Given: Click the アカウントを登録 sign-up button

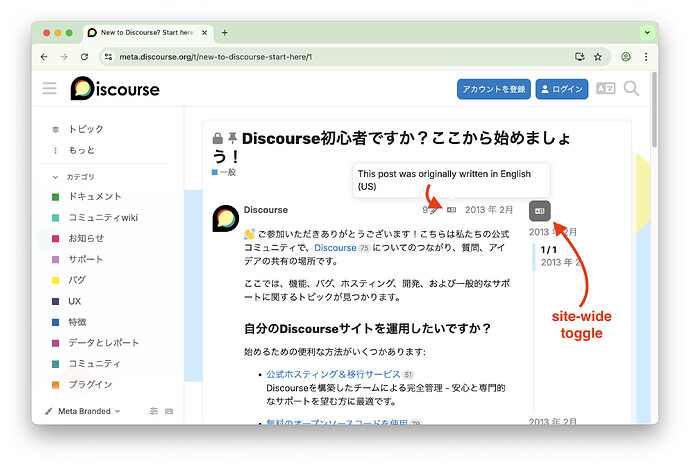Looking at the screenshot, I should point(494,89).
